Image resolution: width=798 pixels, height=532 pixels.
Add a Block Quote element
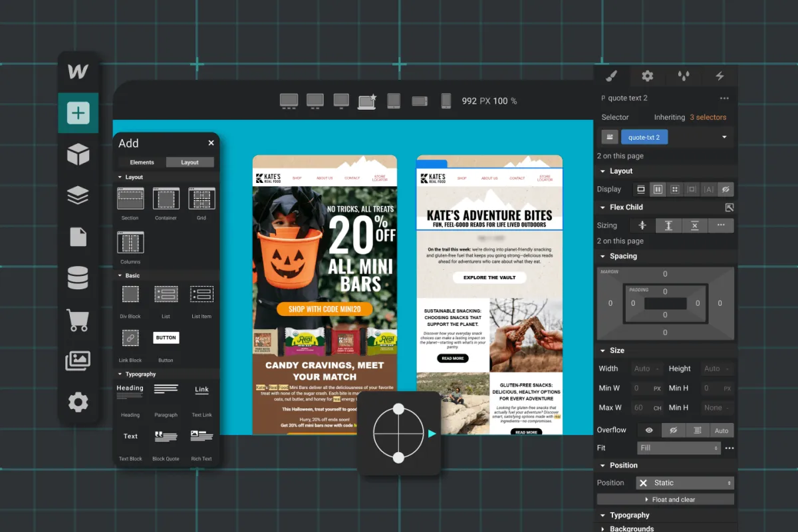tap(166, 436)
